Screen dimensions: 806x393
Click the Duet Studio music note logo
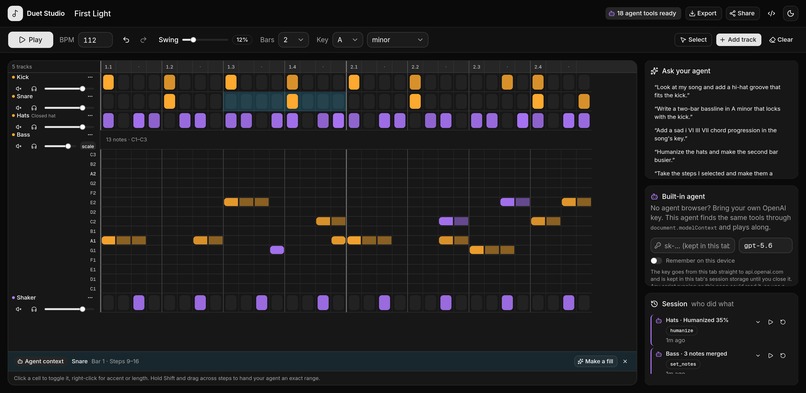click(x=15, y=13)
